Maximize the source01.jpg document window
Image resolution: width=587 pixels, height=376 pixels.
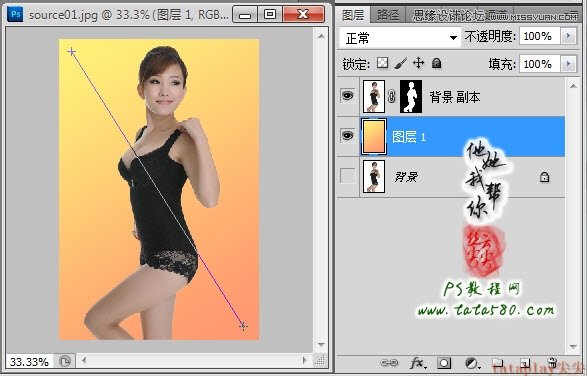pos(270,15)
